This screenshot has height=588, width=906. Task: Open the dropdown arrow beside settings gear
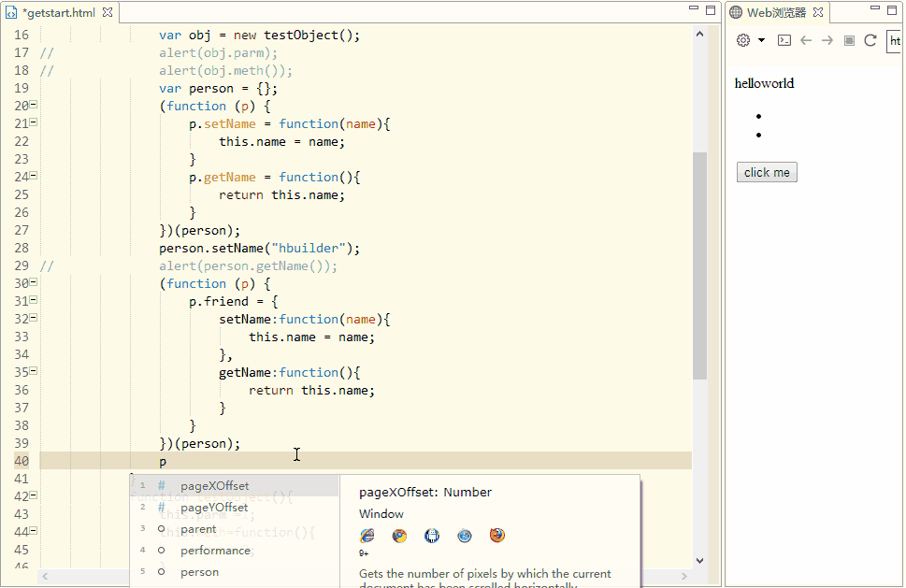pos(762,40)
